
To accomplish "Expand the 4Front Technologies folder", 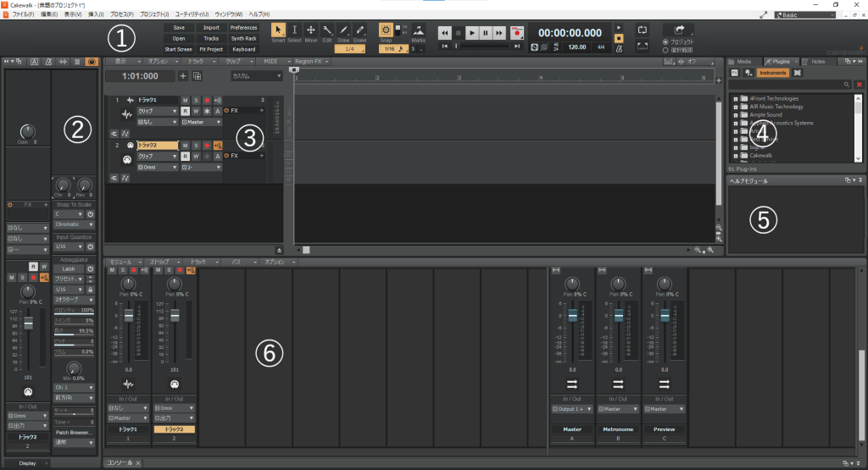I will pyautogui.click(x=736, y=98).
